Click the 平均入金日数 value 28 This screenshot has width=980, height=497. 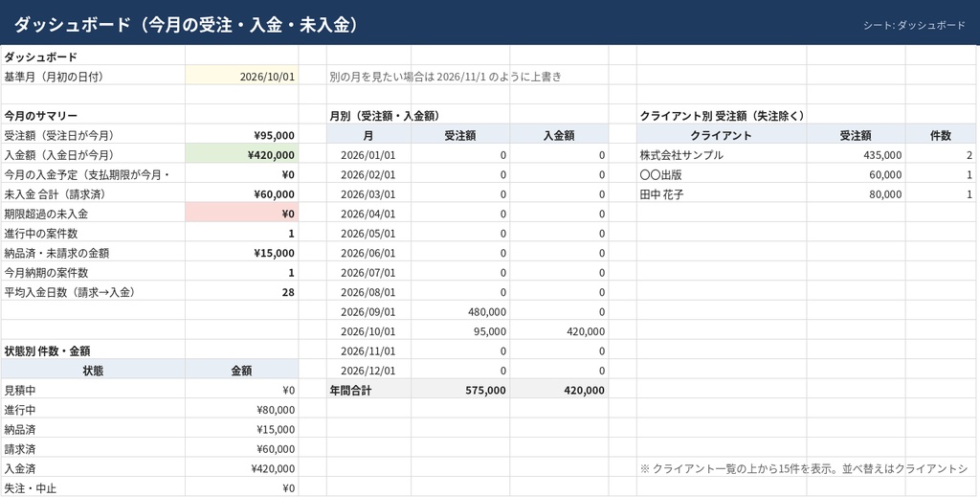(x=242, y=292)
